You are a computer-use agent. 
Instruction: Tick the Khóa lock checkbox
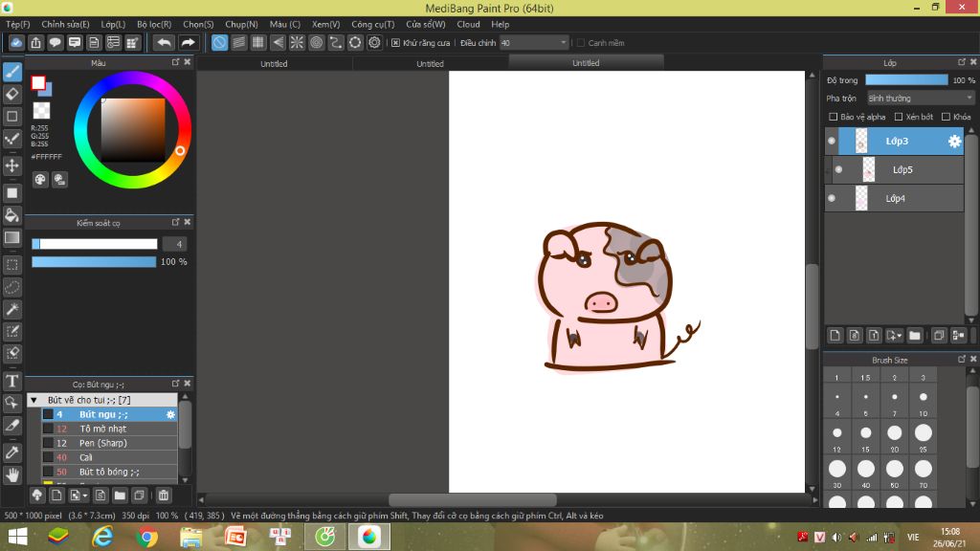[x=947, y=117]
